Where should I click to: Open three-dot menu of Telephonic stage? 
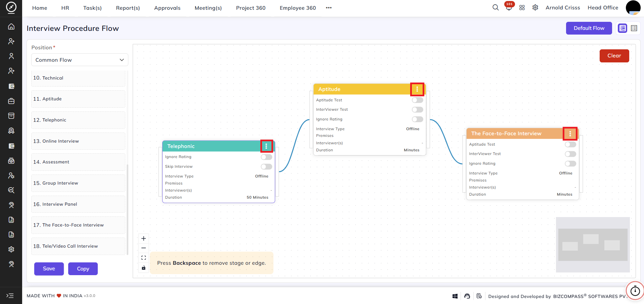[266, 146]
